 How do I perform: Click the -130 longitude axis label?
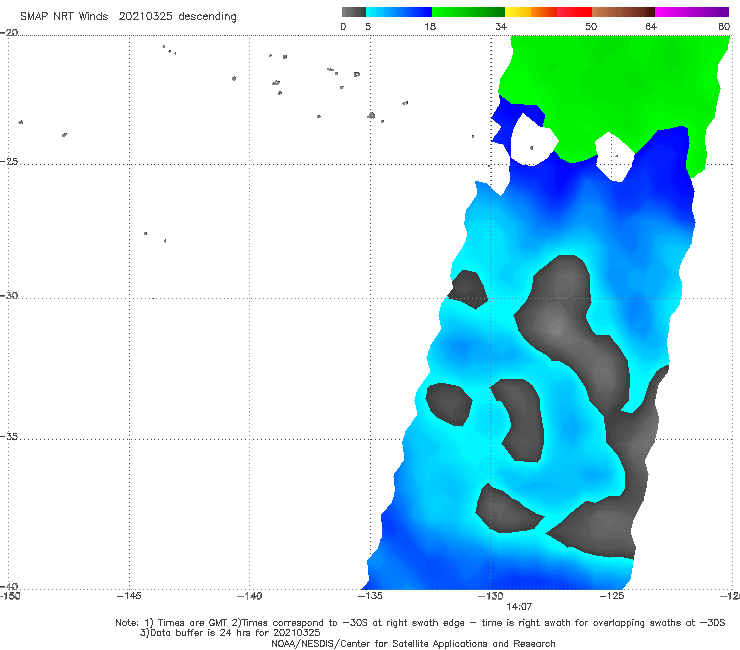click(491, 596)
